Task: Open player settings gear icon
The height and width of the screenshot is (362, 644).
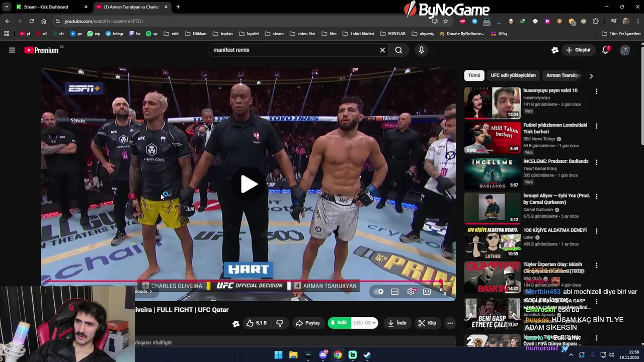Action: point(411,292)
